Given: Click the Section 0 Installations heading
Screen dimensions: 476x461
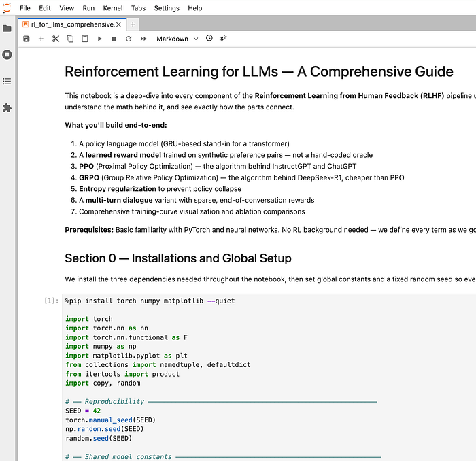Looking at the screenshot, I should pos(178,258).
